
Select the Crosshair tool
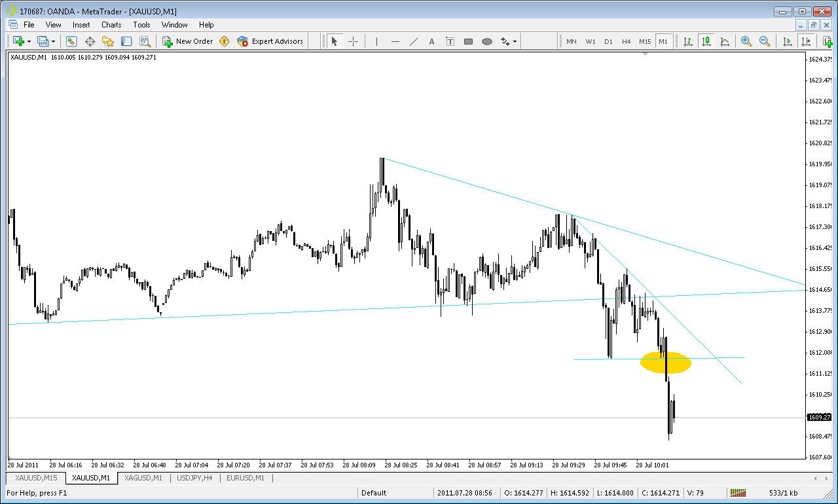(354, 41)
